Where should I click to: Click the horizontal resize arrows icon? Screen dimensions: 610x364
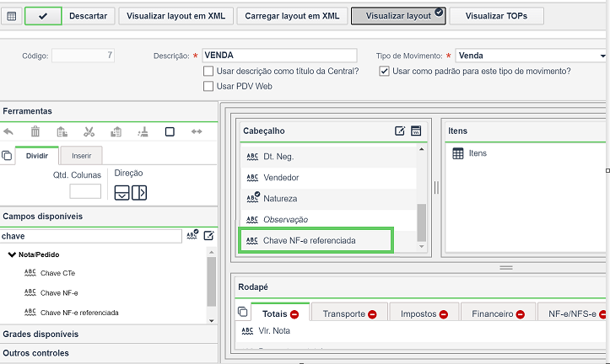[x=197, y=131]
